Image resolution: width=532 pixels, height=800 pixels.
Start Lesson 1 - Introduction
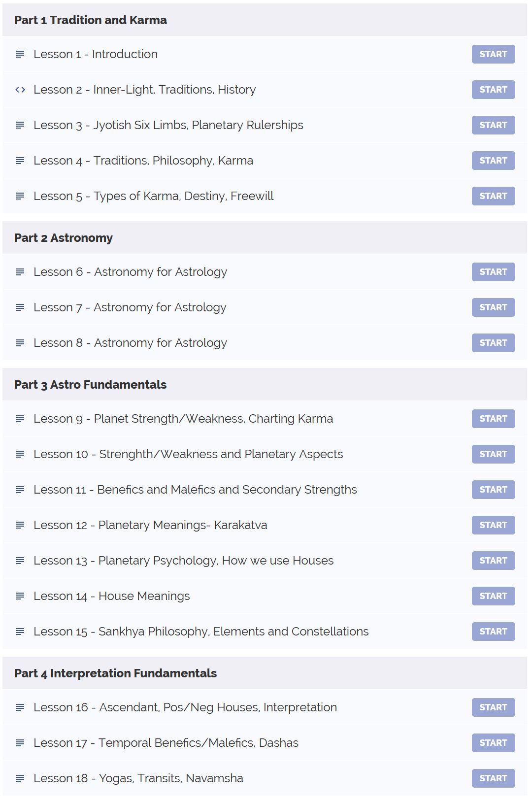[x=493, y=54]
